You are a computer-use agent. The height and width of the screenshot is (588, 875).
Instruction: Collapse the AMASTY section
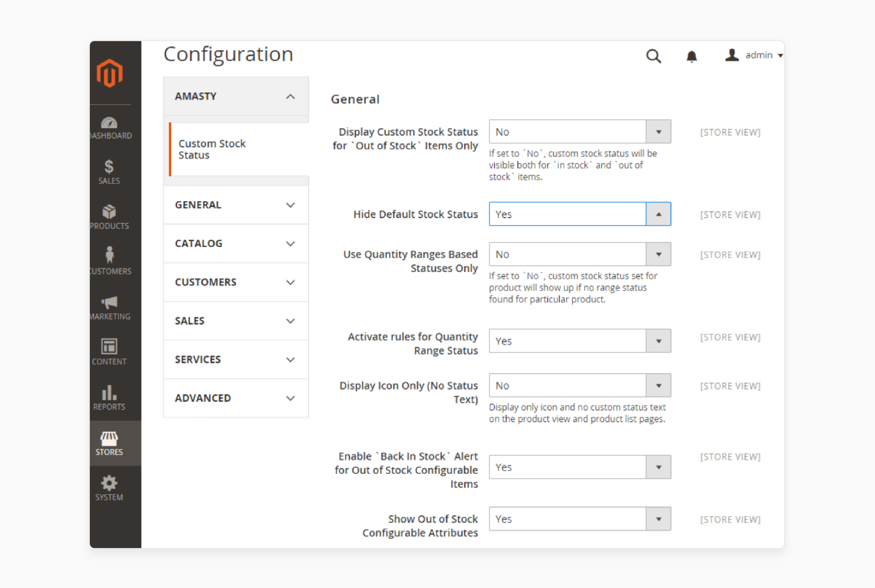click(236, 96)
